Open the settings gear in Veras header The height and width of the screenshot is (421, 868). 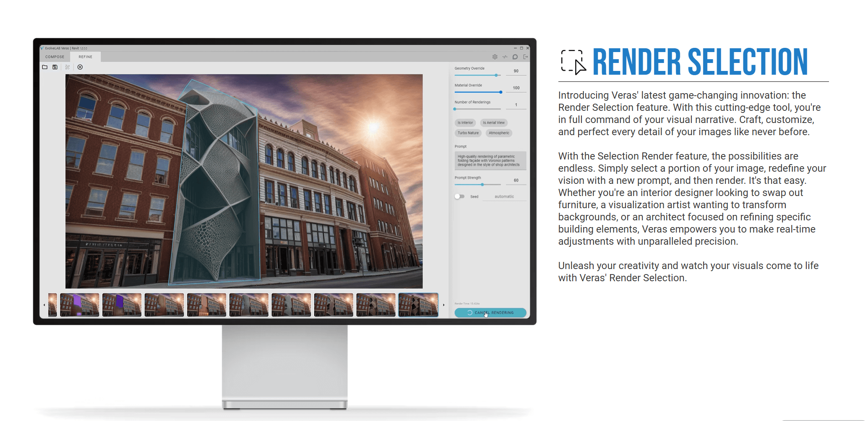[x=495, y=57]
